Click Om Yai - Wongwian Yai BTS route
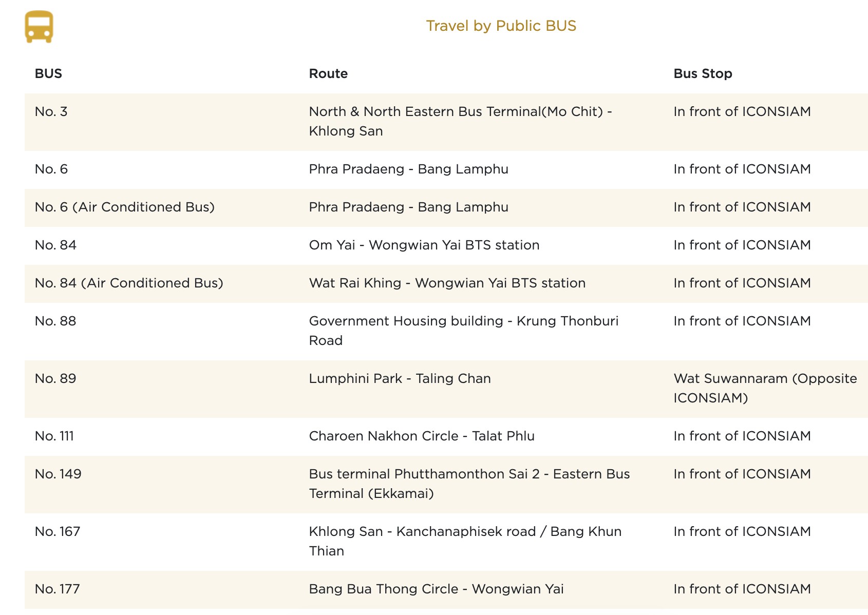This screenshot has height=615, width=868. click(424, 245)
